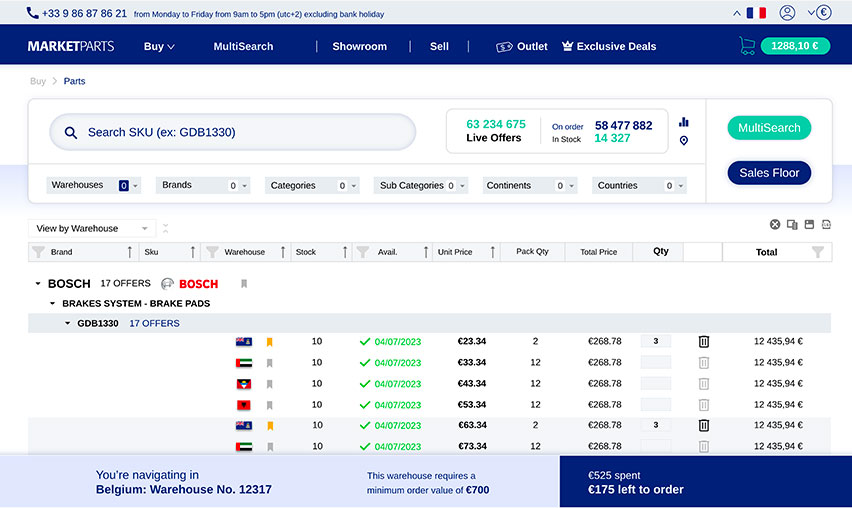This screenshot has height=508, width=852.
Task: Toggle bookmark next to the BOSCH logo
Action: [x=244, y=284]
